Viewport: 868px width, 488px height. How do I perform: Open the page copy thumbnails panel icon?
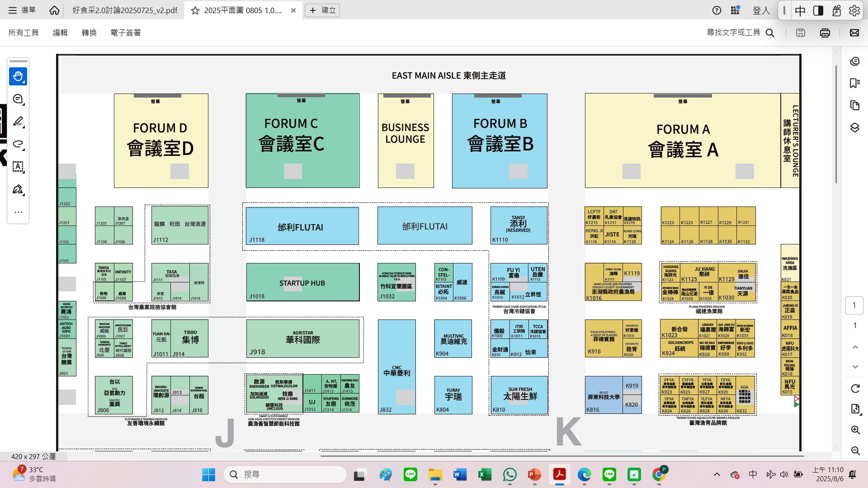click(x=854, y=105)
